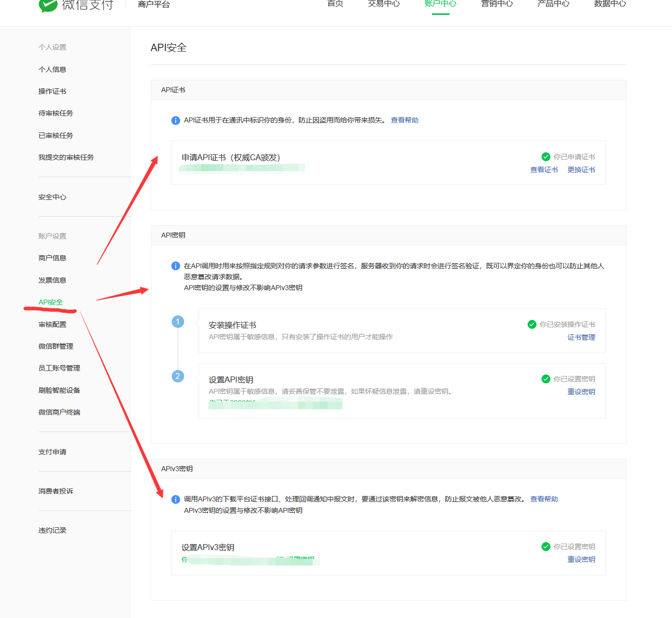The width and height of the screenshot is (672, 618).
Task: Open 违约记录 in the sidebar
Action: 53,530
